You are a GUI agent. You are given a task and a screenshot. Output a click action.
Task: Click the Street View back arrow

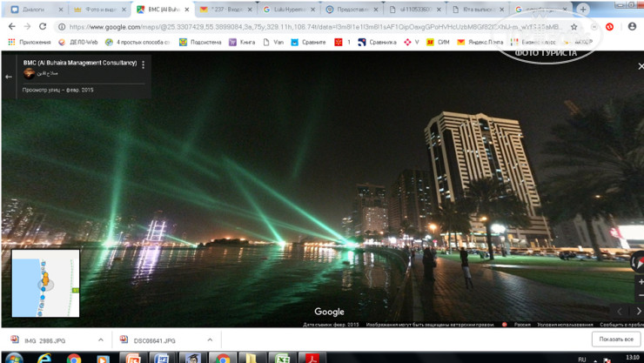pos(9,77)
